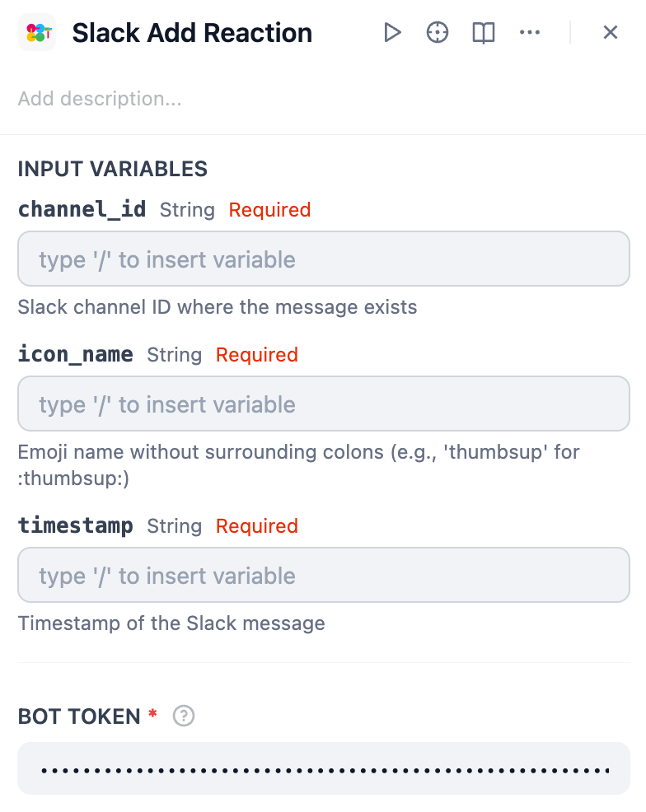646x812 pixels.
Task: Click the BOT TOKEN help question mark
Action: 184,716
